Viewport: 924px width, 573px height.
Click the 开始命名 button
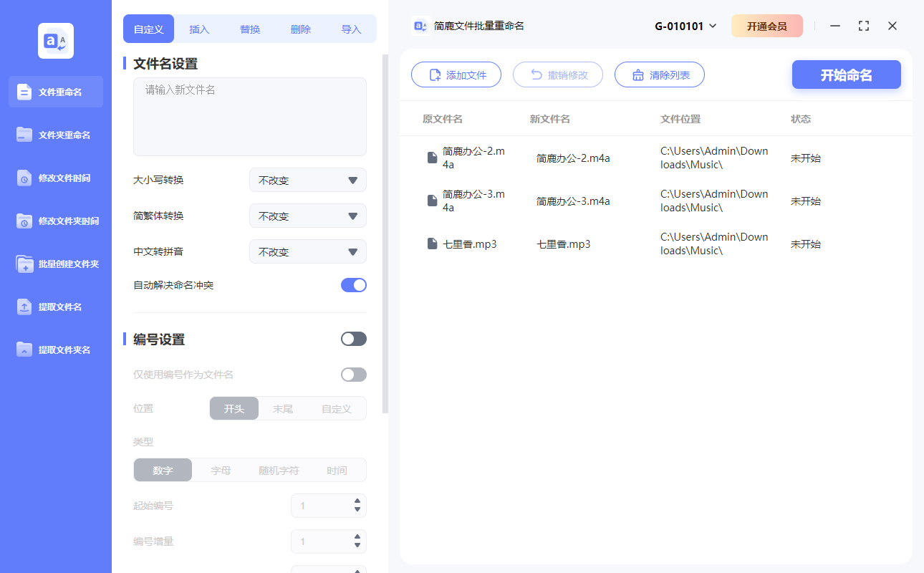click(x=846, y=74)
